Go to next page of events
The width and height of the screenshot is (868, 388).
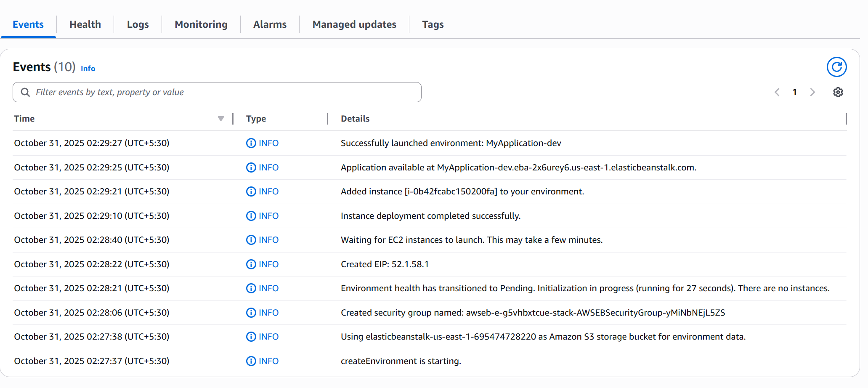812,92
